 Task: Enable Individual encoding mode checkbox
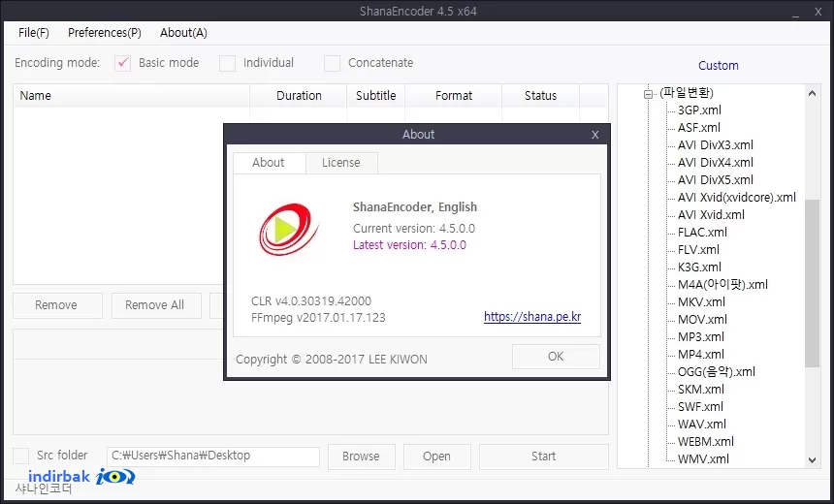point(227,63)
